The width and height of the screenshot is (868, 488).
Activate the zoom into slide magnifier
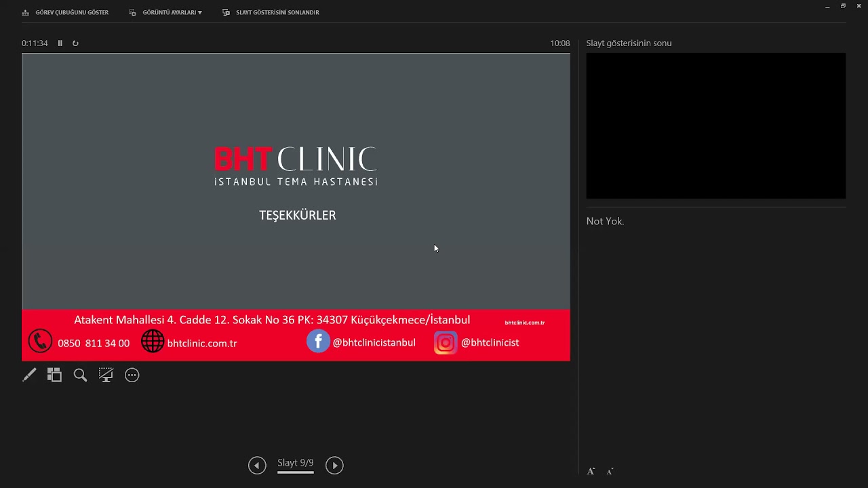pos(80,375)
